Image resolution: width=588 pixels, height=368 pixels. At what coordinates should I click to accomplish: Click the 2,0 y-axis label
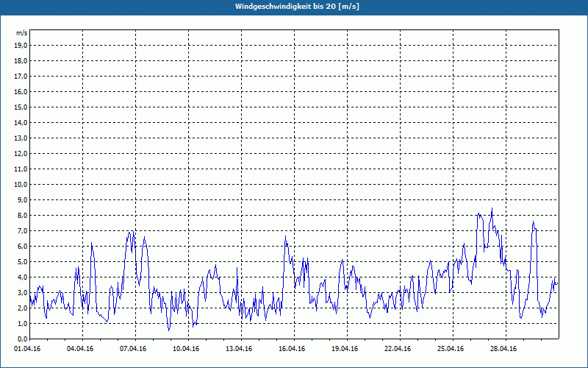click(22, 308)
